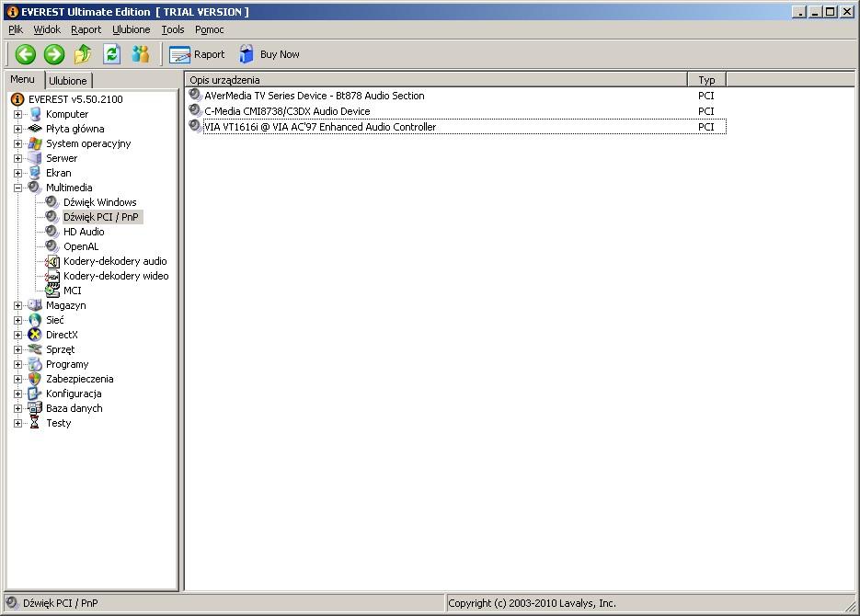Viewport: 860px width, 616px height.
Task: Click the Multimedia speaker icon
Action: [35, 188]
